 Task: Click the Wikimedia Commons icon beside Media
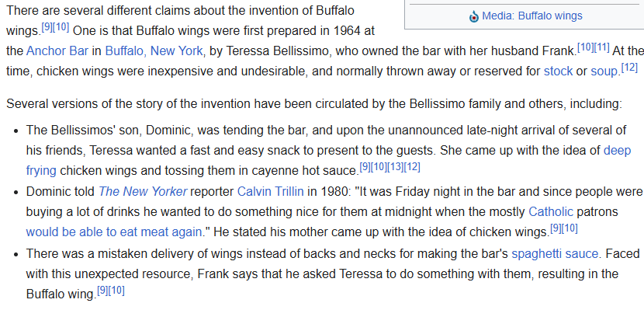coord(474,16)
